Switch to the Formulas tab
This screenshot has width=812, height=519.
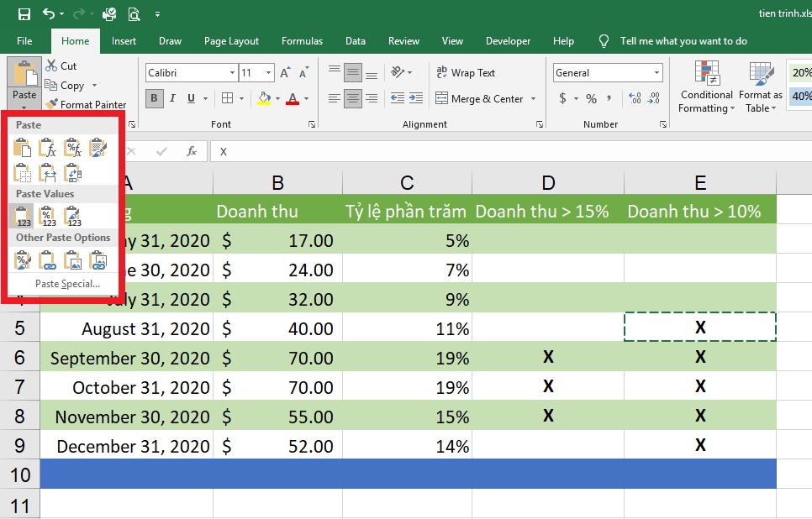[x=302, y=41]
